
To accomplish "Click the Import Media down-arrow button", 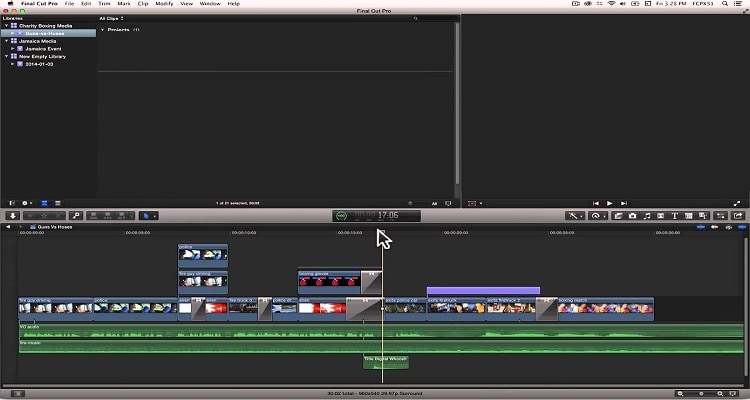I will 13,216.
